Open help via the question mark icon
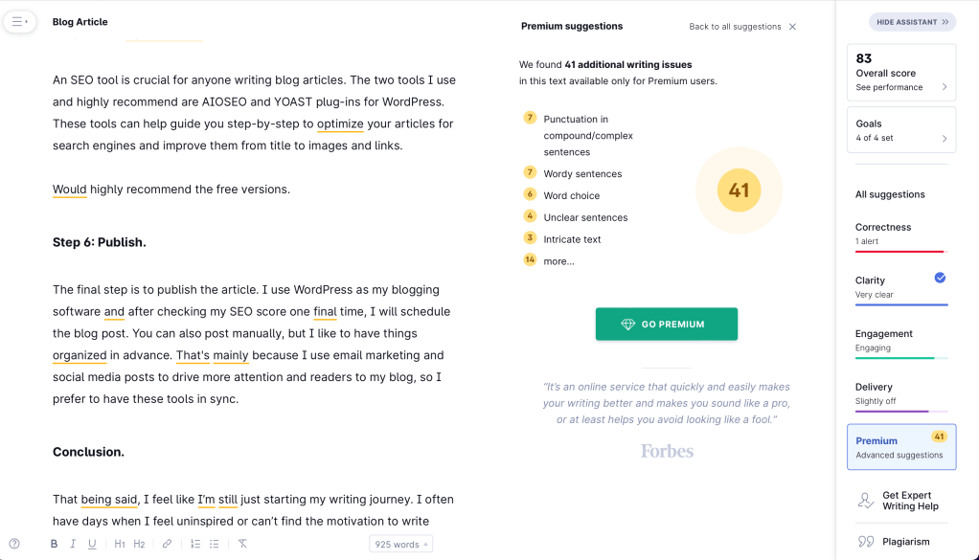Screen dimensions: 979x560 pos(13,543)
